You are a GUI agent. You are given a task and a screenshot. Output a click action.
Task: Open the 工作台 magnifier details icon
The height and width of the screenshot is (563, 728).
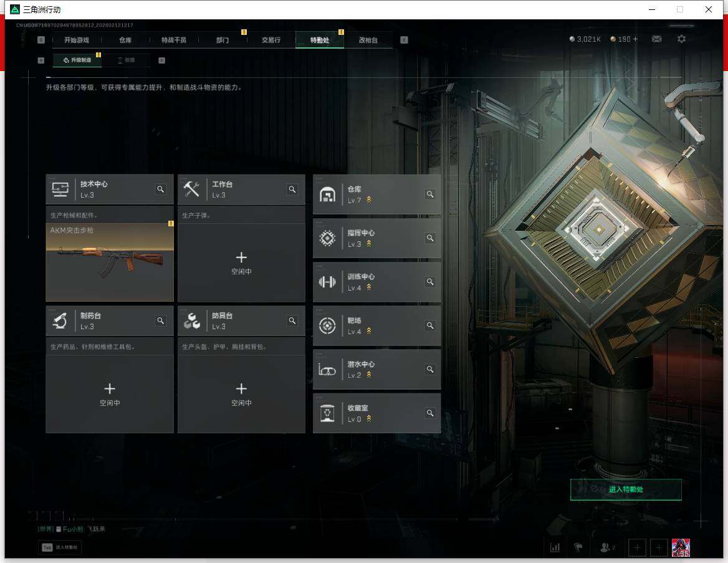(x=292, y=189)
